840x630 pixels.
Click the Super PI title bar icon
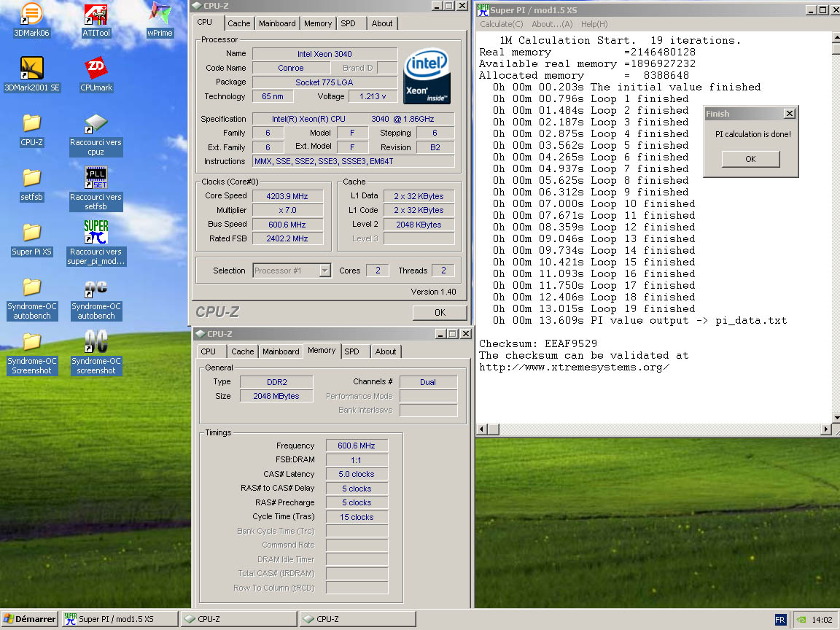[x=483, y=9]
